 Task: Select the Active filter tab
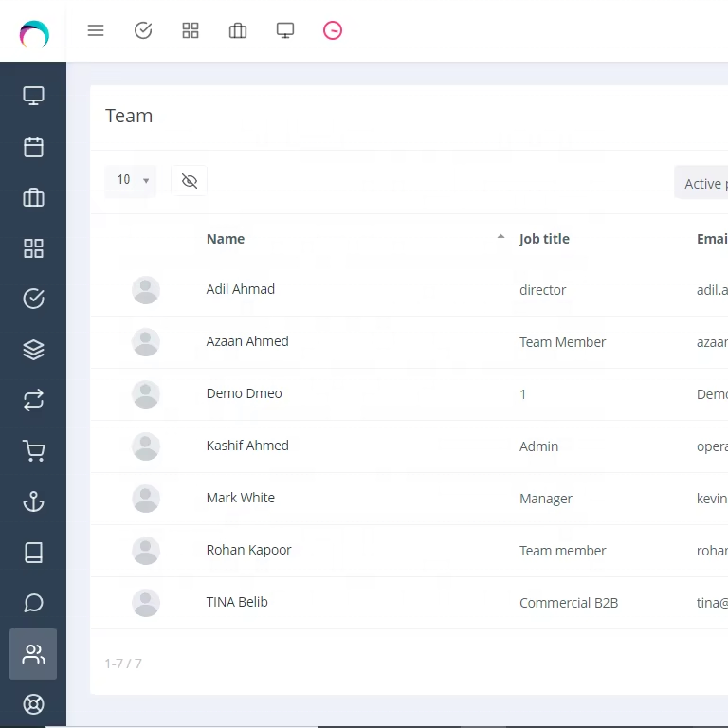[x=701, y=184]
